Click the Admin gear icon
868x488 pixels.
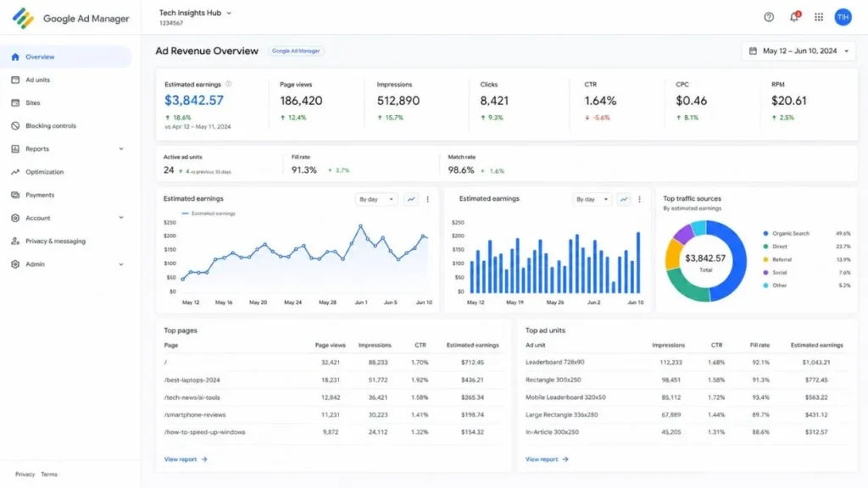(15, 264)
